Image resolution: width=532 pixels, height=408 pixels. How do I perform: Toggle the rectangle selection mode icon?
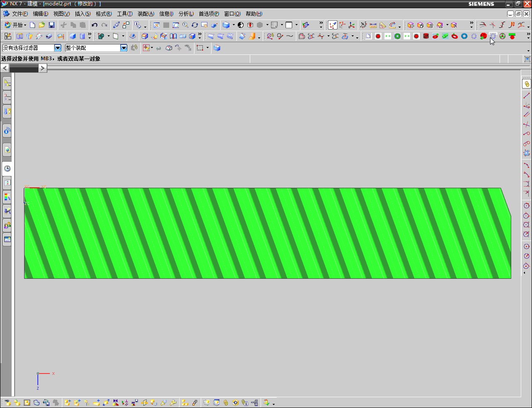coord(200,48)
